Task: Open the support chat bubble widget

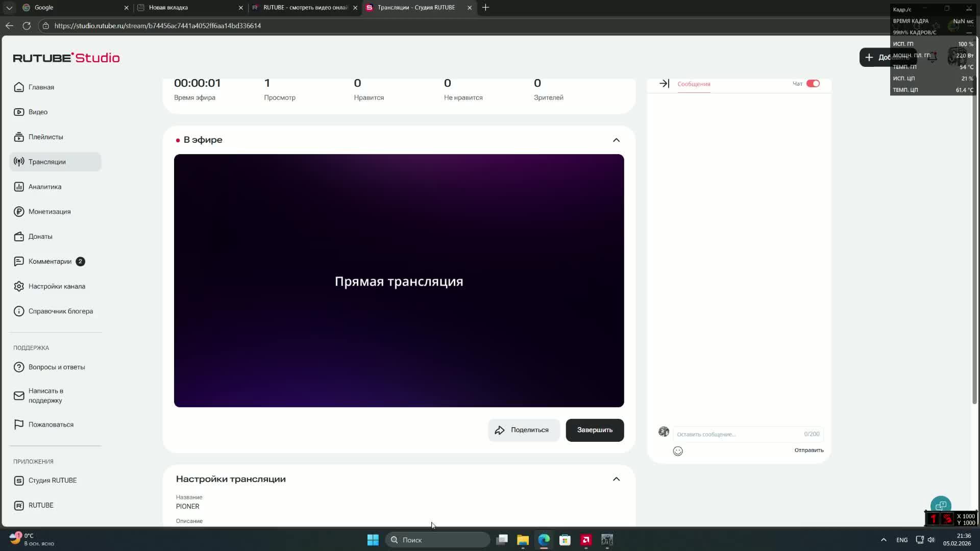Action: (941, 506)
